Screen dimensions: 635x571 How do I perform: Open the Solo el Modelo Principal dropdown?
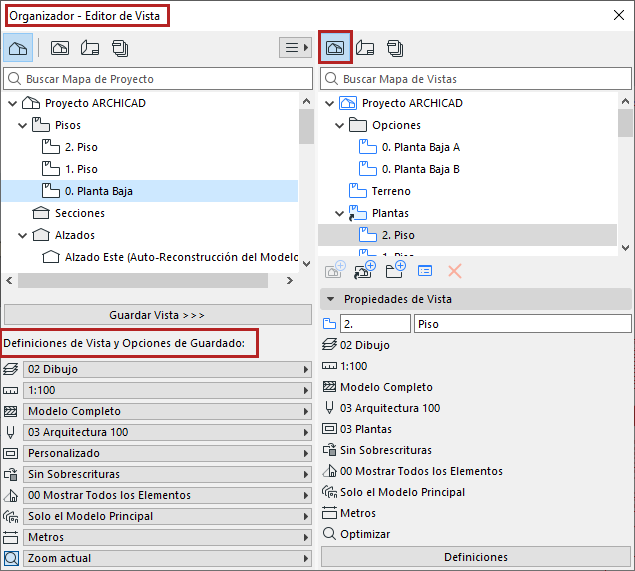[167, 516]
